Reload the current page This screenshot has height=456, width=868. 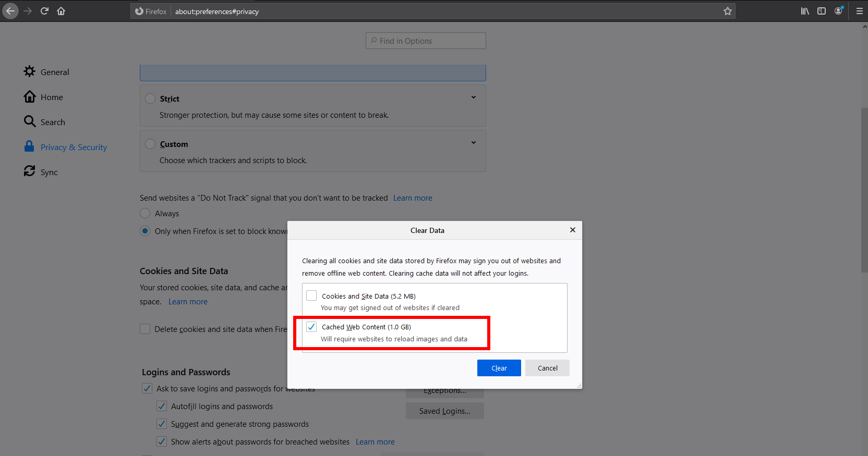coord(44,11)
